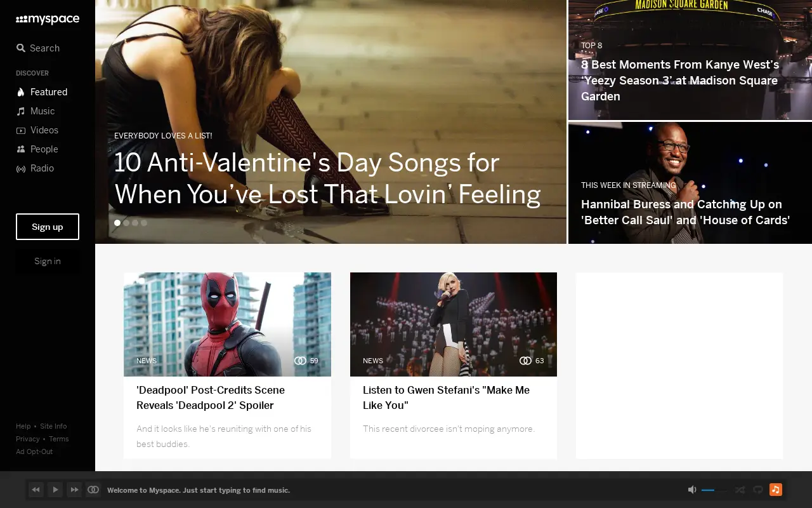Click the 'Welcome to Myspace' player text
Image resolution: width=812 pixels, height=508 pixels.
[199, 490]
